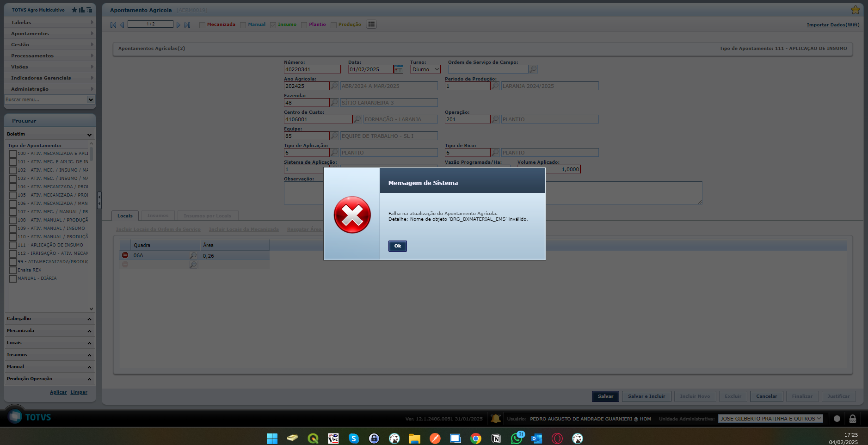
Task: Open Unidade Administrativa dropdown
Action: click(x=770, y=419)
